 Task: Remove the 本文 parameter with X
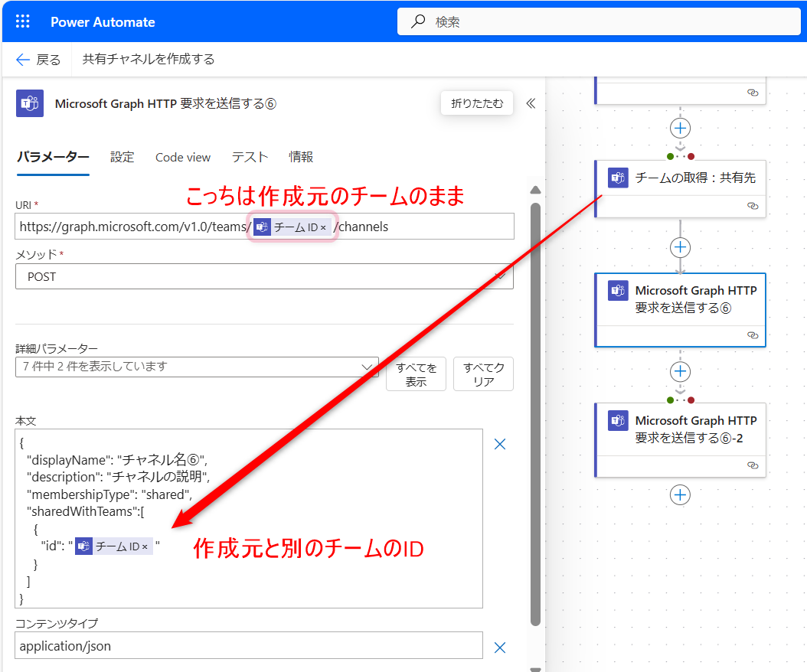click(x=500, y=444)
